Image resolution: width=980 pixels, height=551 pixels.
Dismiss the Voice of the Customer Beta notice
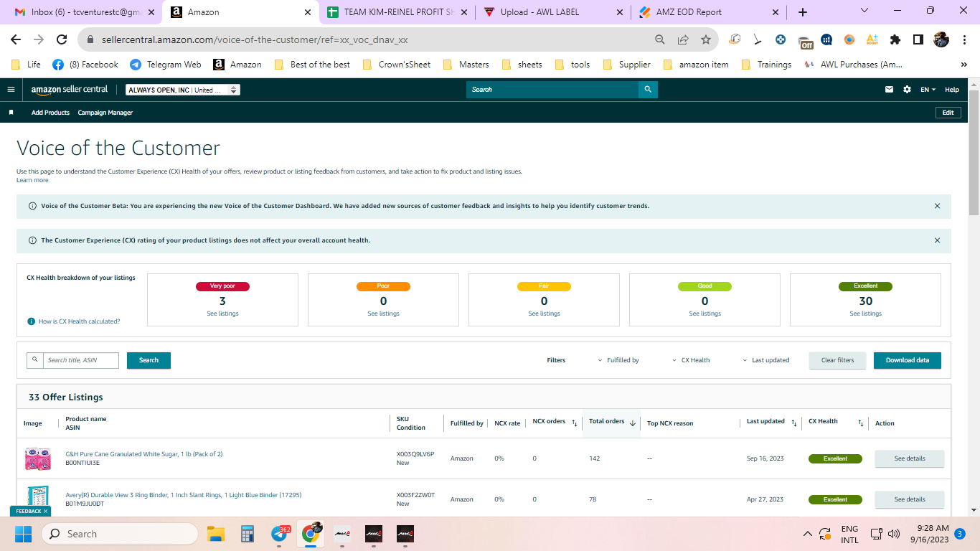coord(937,206)
